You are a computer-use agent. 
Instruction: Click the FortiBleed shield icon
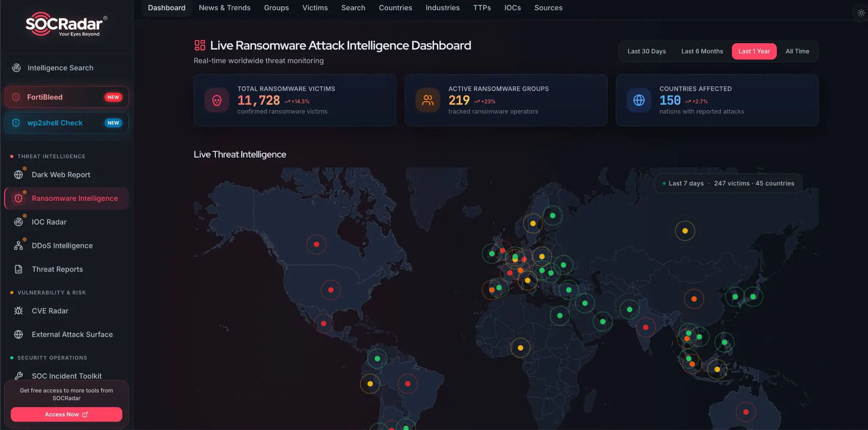click(16, 97)
